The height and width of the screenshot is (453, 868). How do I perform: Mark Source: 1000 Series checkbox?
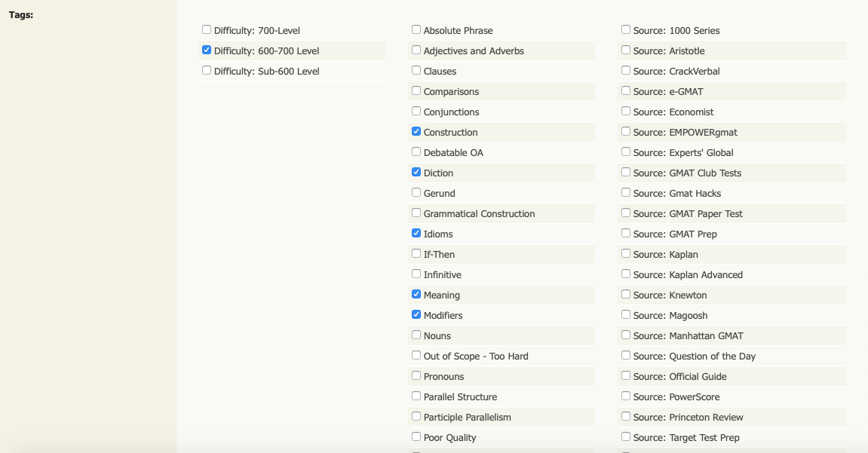(x=626, y=30)
